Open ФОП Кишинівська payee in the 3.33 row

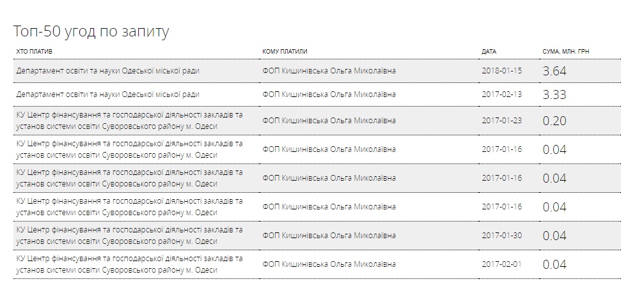click(x=329, y=94)
